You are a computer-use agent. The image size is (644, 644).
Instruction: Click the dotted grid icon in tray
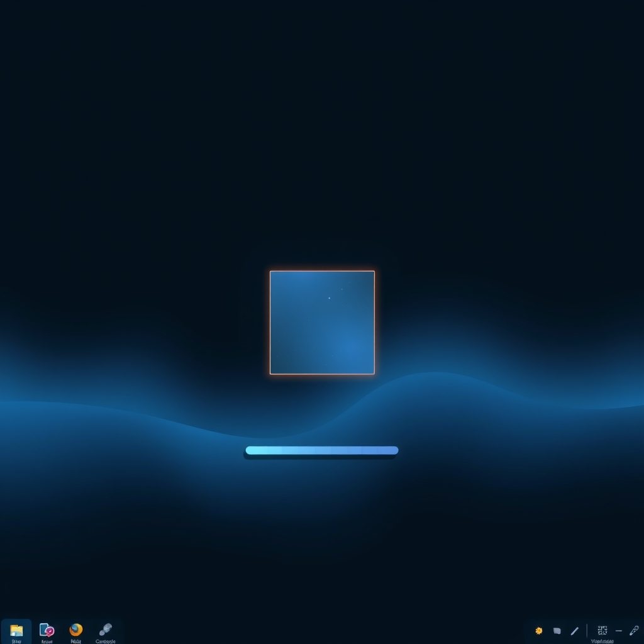coord(602,630)
